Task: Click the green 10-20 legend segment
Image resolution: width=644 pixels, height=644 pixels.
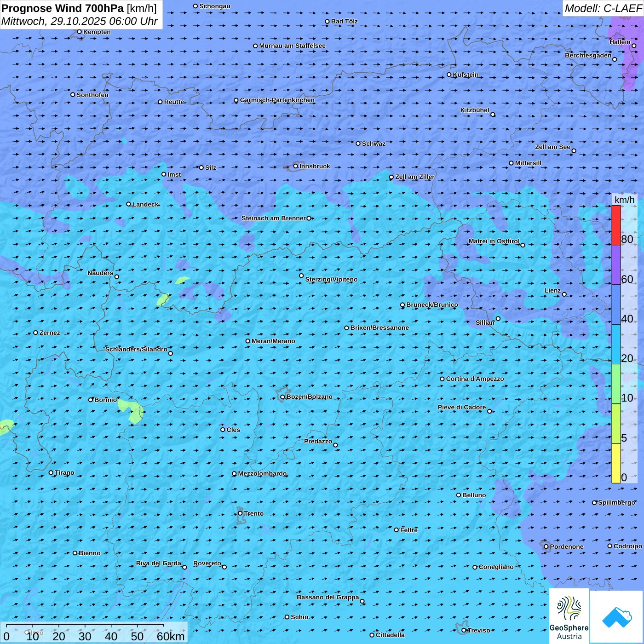Action: pyautogui.click(x=616, y=384)
